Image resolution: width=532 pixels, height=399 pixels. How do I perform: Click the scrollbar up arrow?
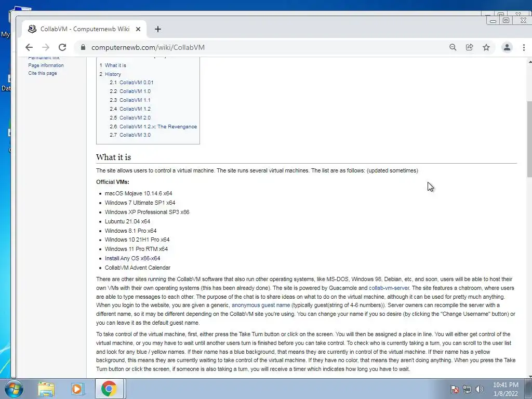click(x=529, y=62)
